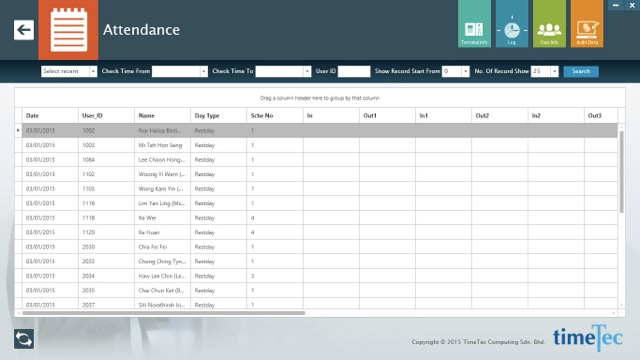
Task: Select the row for Woong Yi Wern
Action: pyautogui.click(x=320, y=174)
